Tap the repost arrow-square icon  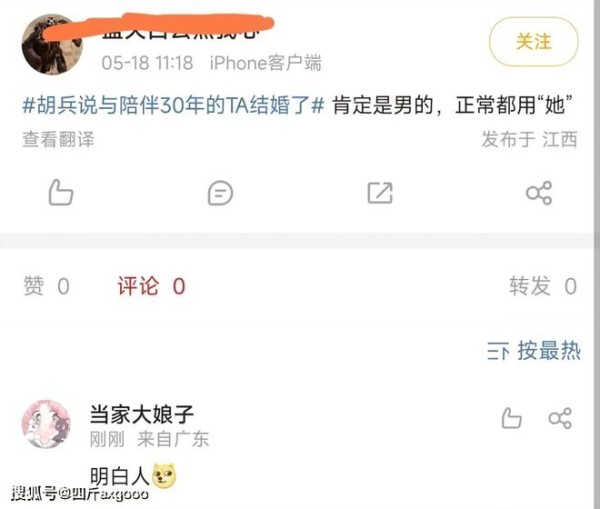point(380,193)
